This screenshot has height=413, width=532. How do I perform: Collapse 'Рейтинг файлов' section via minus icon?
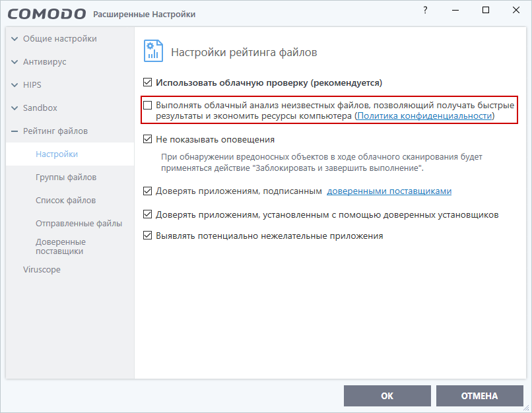pos(15,131)
